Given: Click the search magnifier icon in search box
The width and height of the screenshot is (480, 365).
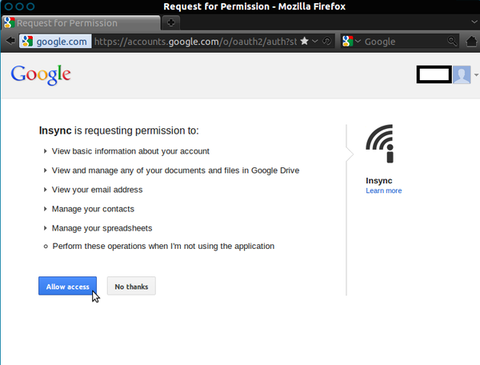Looking at the screenshot, I should point(452,41).
